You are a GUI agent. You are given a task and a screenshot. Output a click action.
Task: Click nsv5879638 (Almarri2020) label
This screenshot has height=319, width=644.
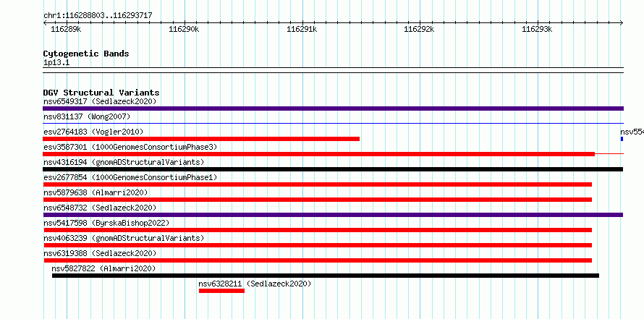96,192
